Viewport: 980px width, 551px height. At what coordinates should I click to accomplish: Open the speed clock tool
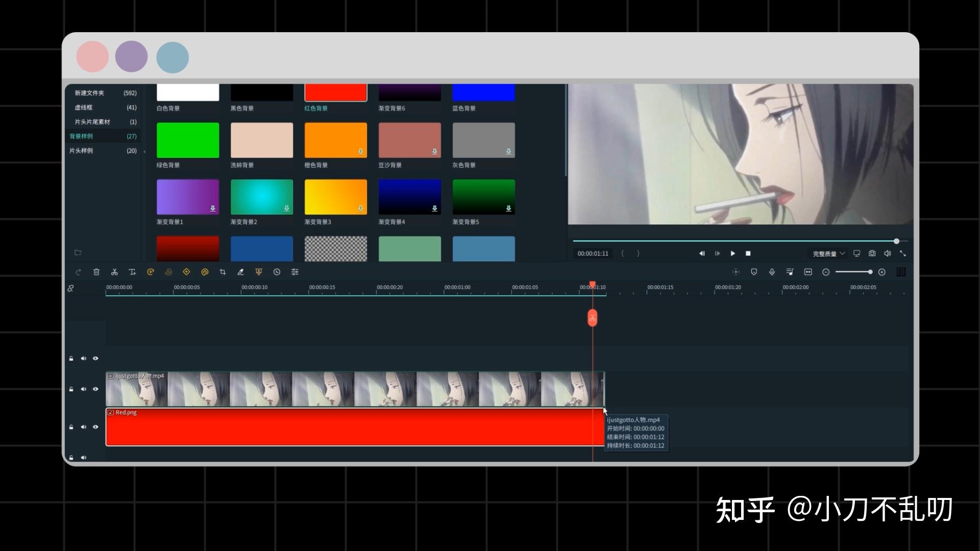pos(277,272)
